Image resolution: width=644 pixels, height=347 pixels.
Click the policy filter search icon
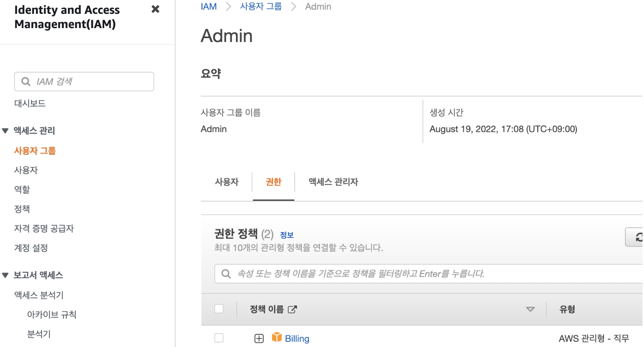[x=226, y=274]
